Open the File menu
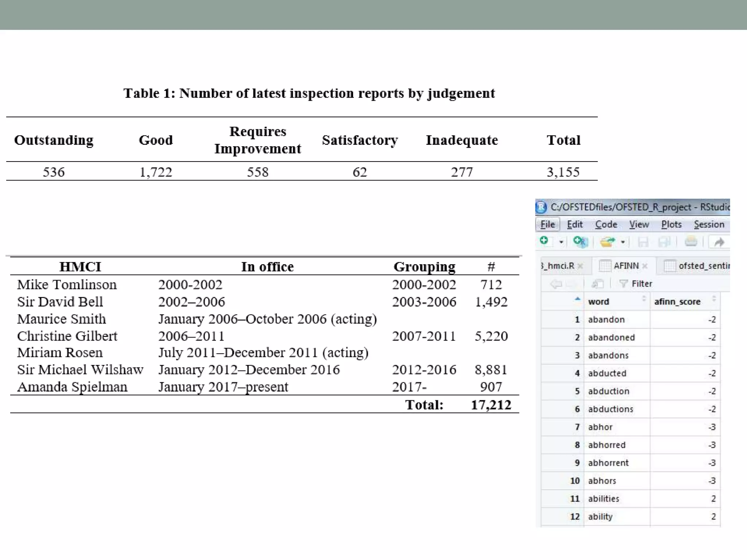Screen dimensions: 747x560 (x=547, y=225)
